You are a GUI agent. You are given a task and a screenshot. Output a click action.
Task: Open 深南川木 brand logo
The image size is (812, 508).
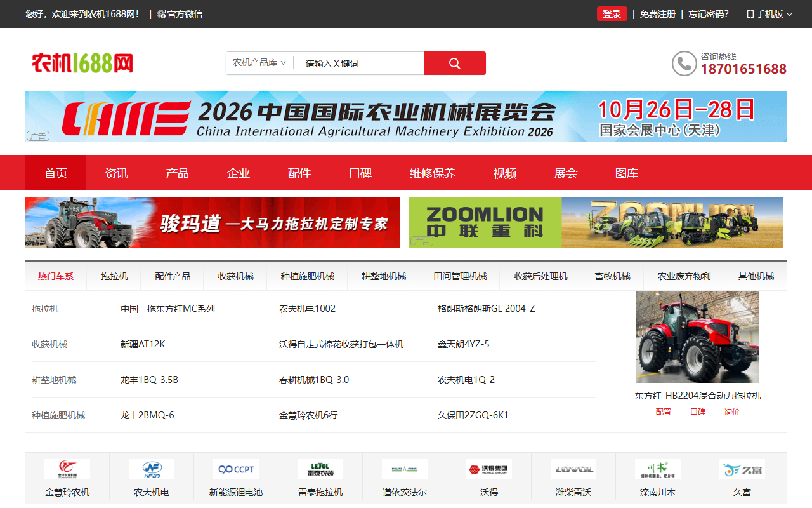tap(658, 469)
